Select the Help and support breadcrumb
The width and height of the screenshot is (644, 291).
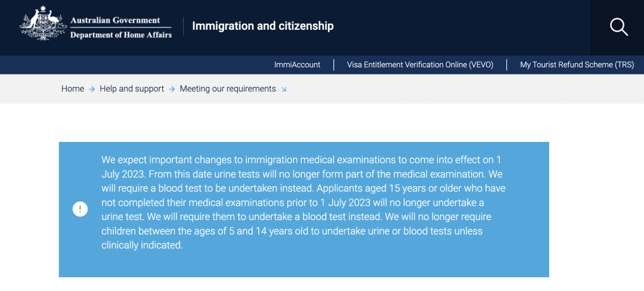coord(132,89)
